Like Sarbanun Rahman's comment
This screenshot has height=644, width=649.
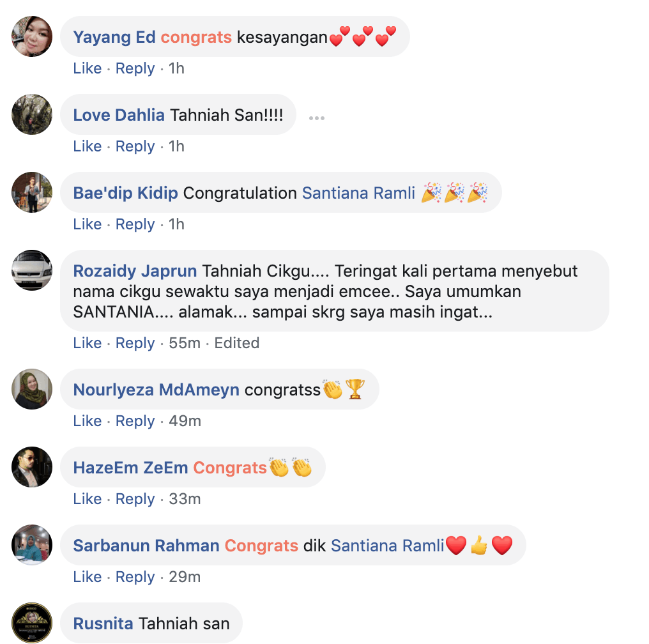tap(88, 577)
